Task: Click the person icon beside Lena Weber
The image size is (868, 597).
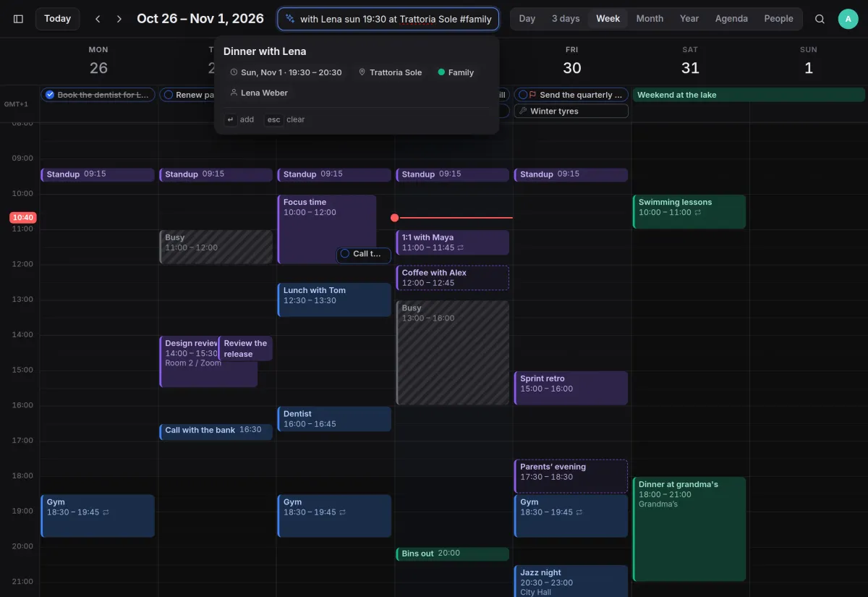Action: [x=234, y=93]
